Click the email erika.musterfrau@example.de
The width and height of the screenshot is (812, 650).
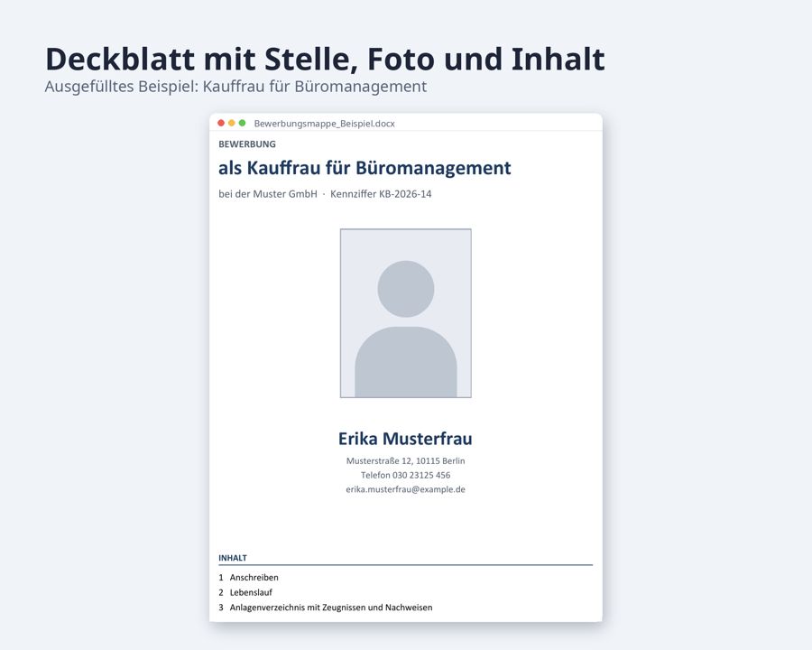pyautogui.click(x=405, y=489)
